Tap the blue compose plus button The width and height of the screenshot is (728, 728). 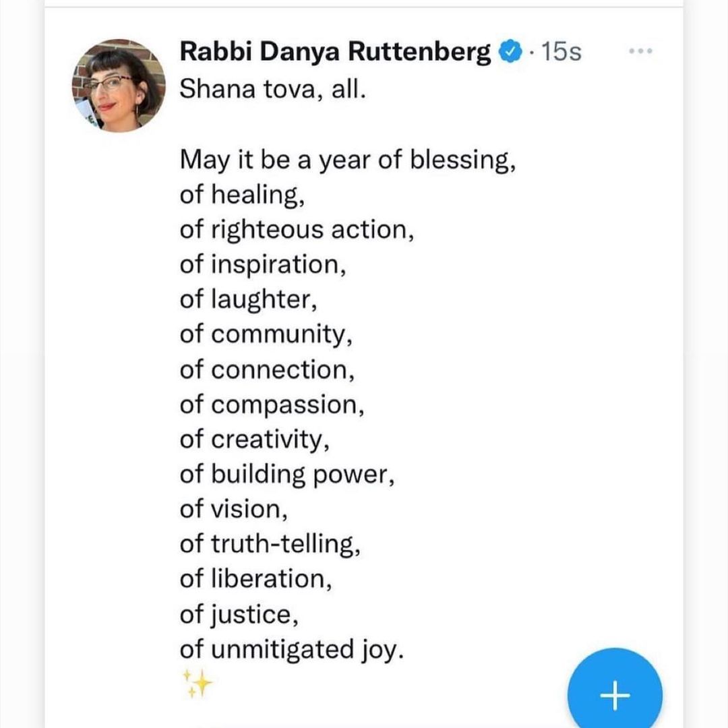click(615, 694)
